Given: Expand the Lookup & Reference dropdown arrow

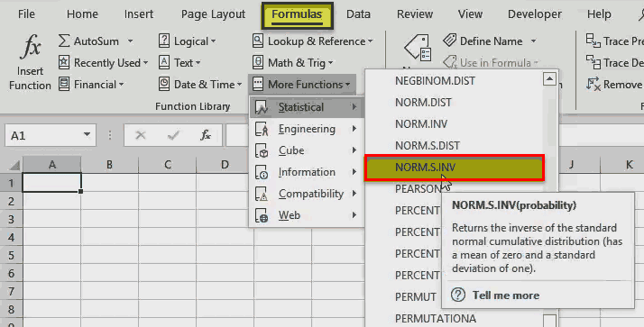Looking at the screenshot, I should 370,41.
